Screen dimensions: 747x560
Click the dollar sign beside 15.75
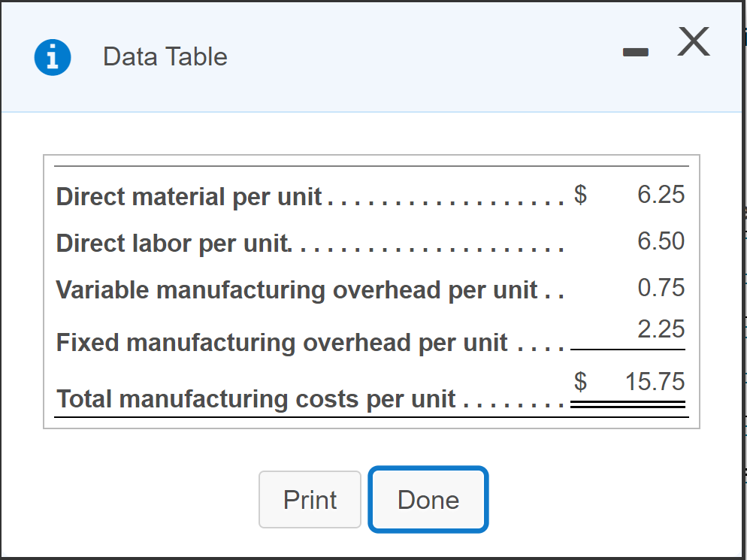(x=581, y=382)
